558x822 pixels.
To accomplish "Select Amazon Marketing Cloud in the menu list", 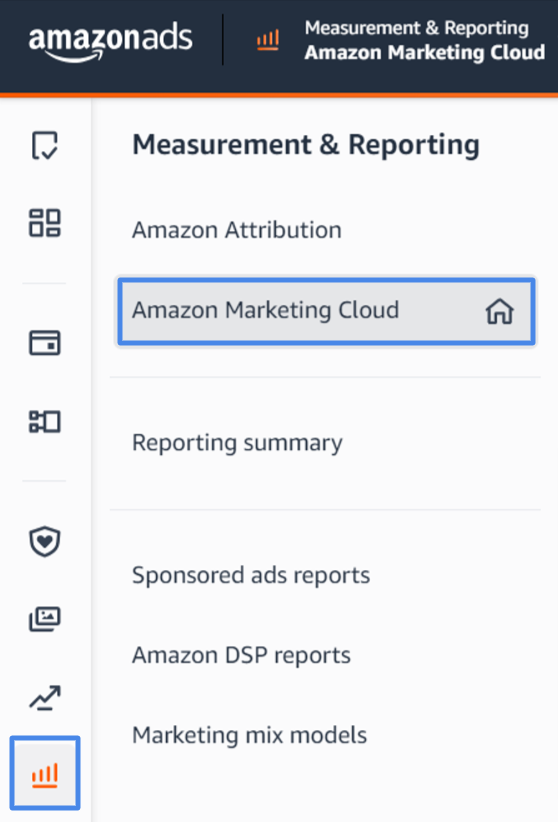I will pos(326,311).
